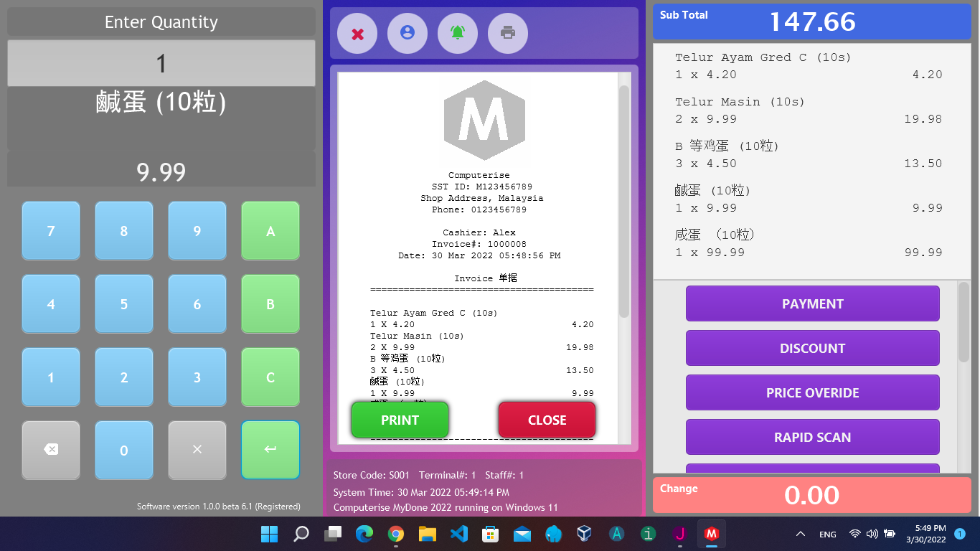Click the red X cancel icon

click(357, 33)
